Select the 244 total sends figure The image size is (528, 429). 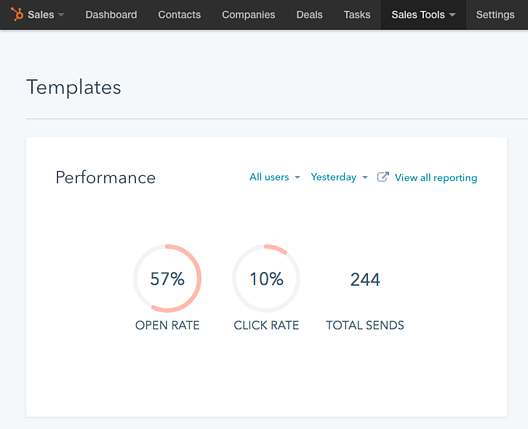[365, 279]
